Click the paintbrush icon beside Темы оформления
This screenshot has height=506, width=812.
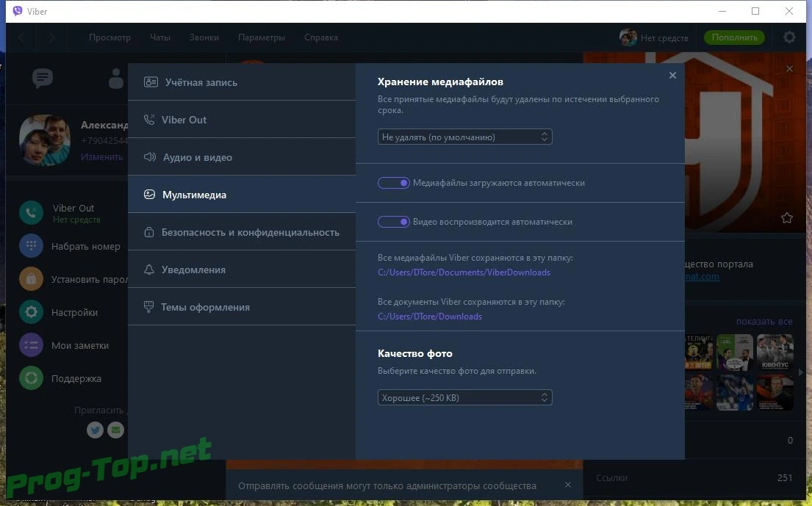click(148, 307)
